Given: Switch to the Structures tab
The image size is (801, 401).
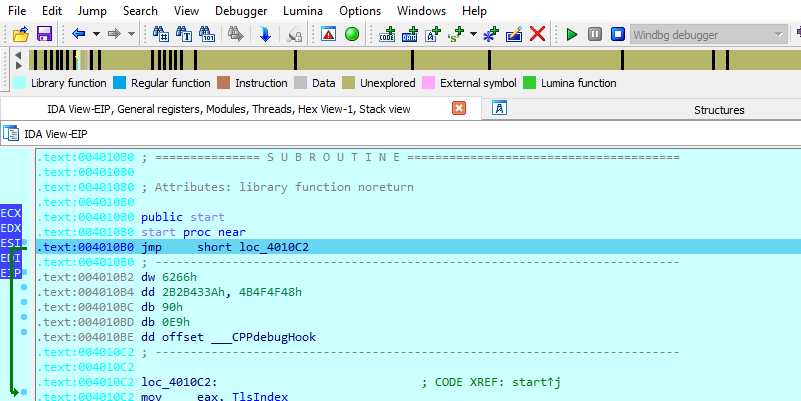Looking at the screenshot, I should point(719,109).
